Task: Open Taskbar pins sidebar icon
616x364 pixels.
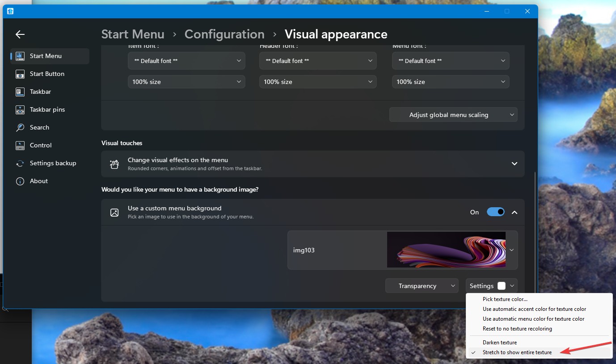Action: click(20, 110)
